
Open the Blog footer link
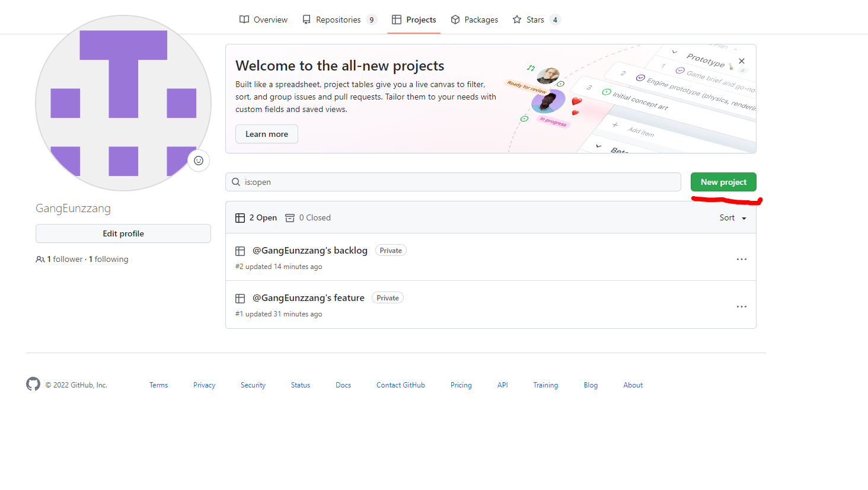pos(591,385)
